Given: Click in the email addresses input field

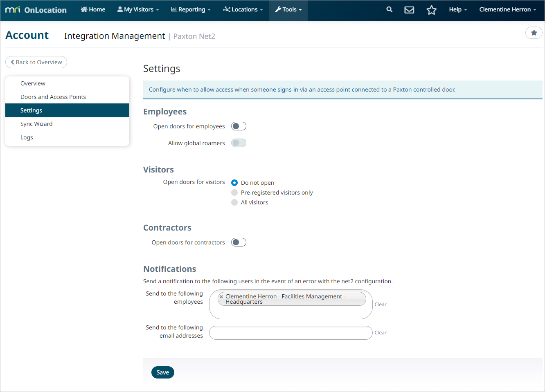Looking at the screenshot, I should [x=291, y=333].
